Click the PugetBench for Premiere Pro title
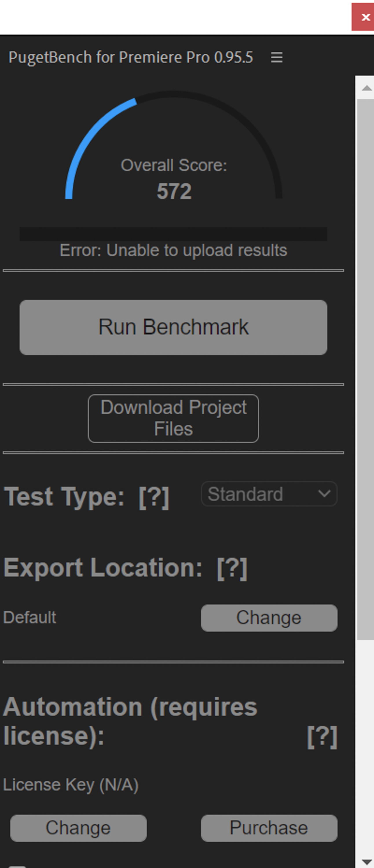The height and width of the screenshot is (868, 374). (x=131, y=57)
